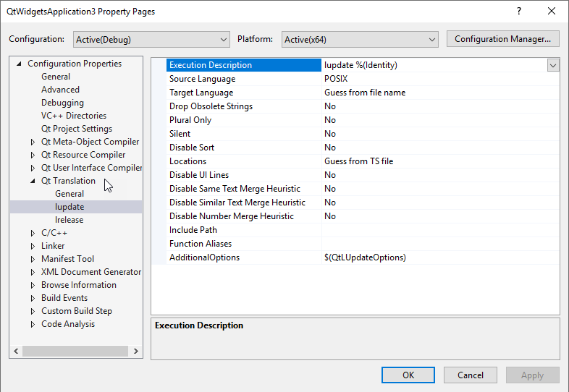The image size is (569, 392).
Task: Collapse the Configuration Properties node
Action: [20, 64]
